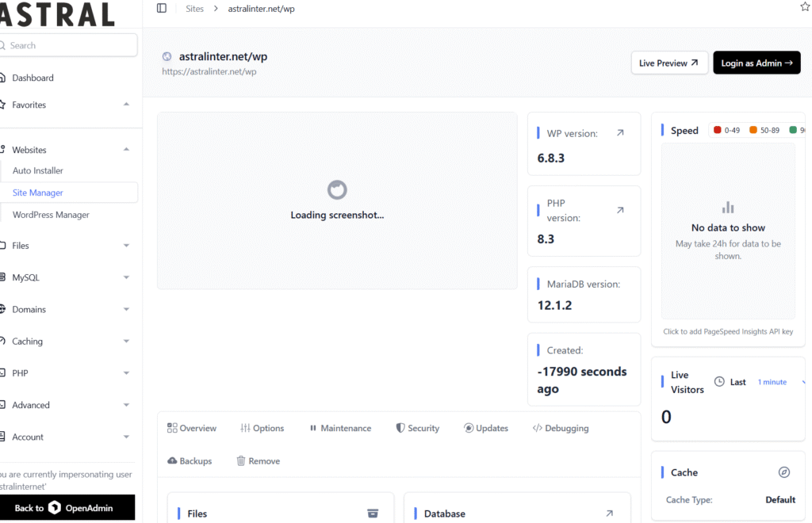Click the loading screenshot spinner
Viewport: 812px width, 523px height.
click(337, 190)
